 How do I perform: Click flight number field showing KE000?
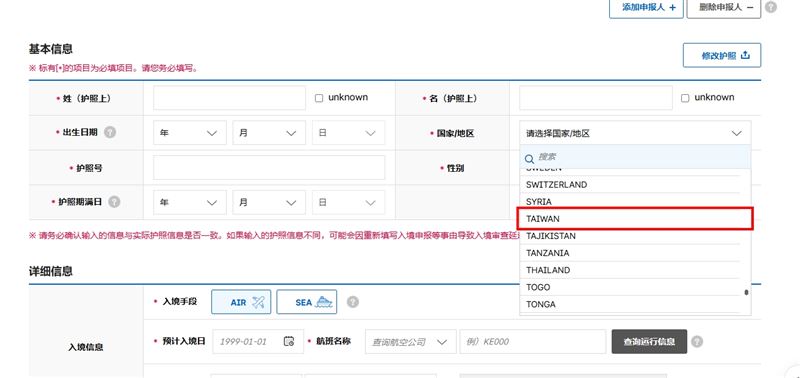pos(533,342)
